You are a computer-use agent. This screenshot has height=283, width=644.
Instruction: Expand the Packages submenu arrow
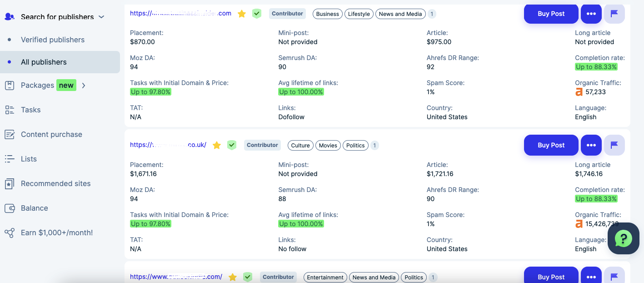pyautogui.click(x=84, y=85)
